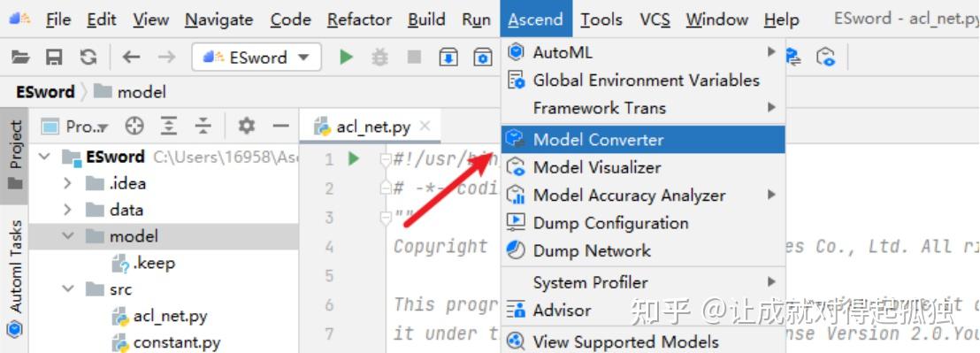This screenshot has width=980, height=353.
Task: Click the Debug bug icon
Action: (380, 58)
